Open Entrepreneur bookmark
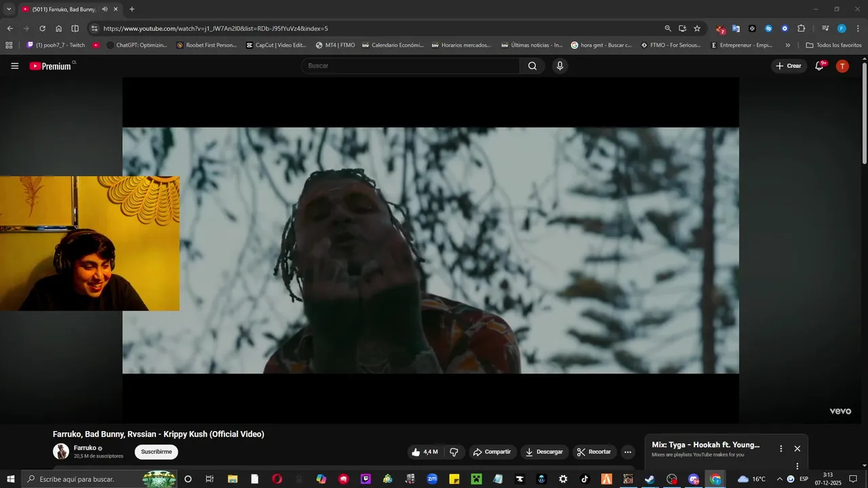The image size is (868, 488). click(x=741, y=45)
